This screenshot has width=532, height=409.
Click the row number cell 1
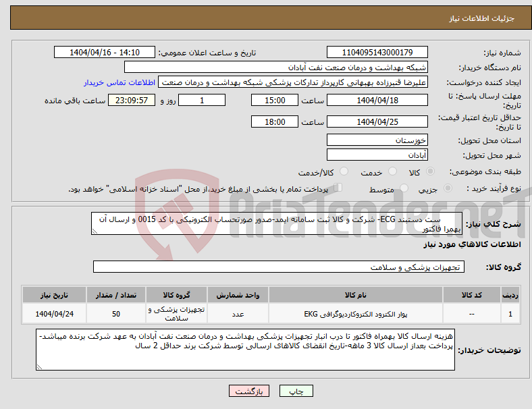coord(510,314)
